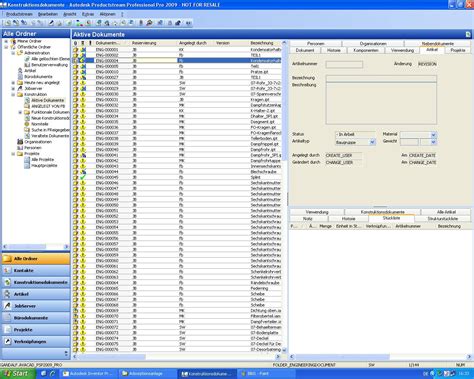This screenshot has width=474, height=379.
Task: Switch to Autodesk Inventor taskbar button
Action: click(88, 374)
